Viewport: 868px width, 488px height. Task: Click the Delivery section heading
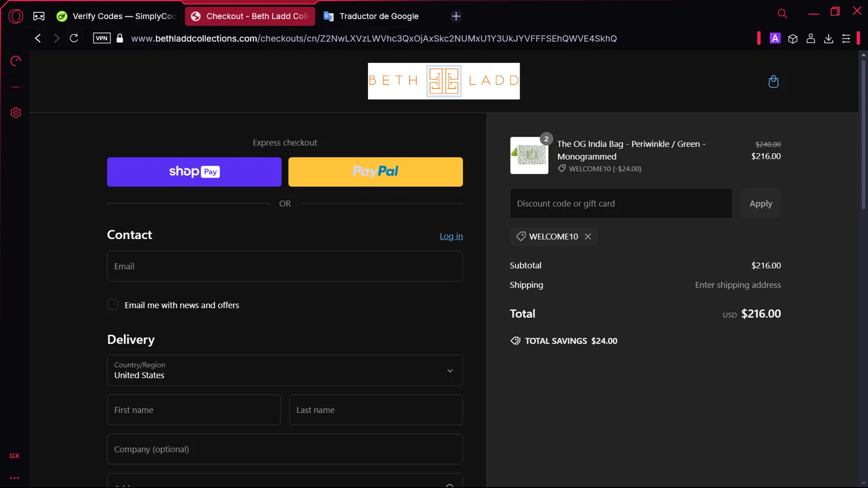click(131, 339)
